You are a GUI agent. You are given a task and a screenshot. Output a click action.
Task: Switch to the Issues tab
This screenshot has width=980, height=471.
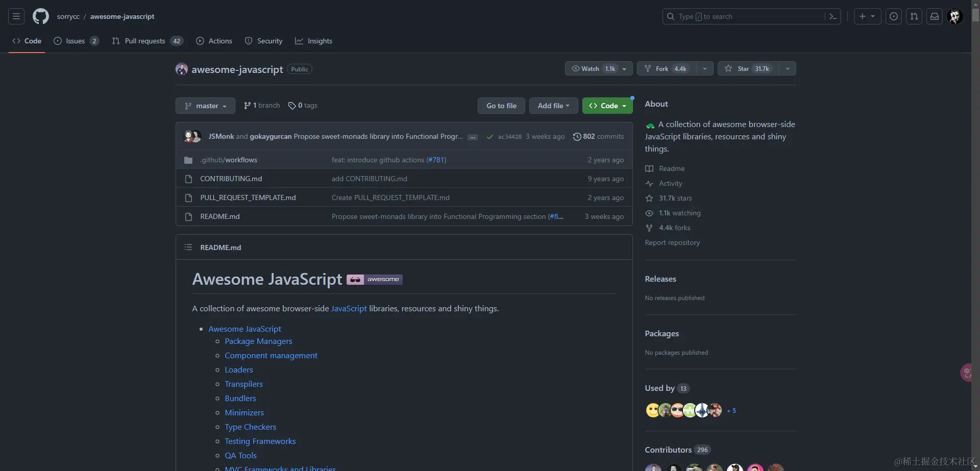76,41
